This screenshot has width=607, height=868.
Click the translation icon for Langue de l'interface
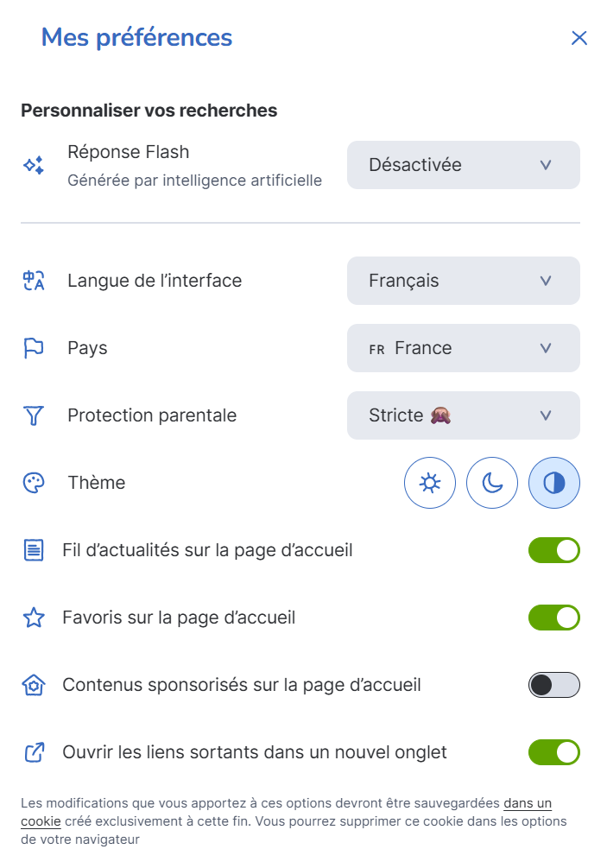(34, 281)
